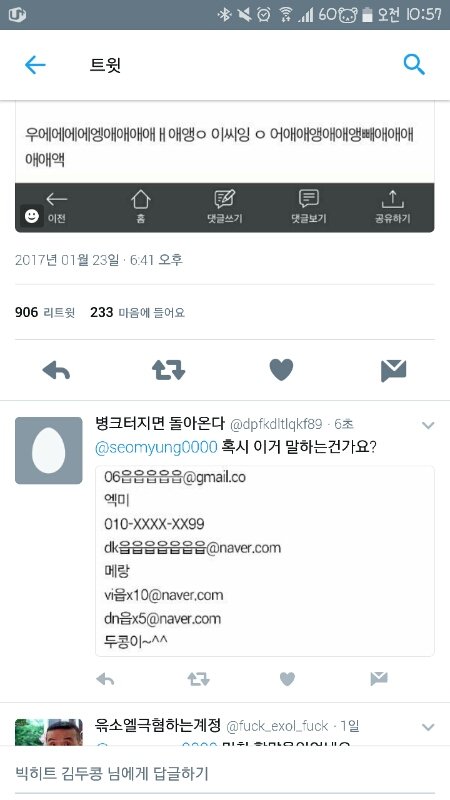Open search with the magnifier icon
This screenshot has height=800, width=450.
414,65
